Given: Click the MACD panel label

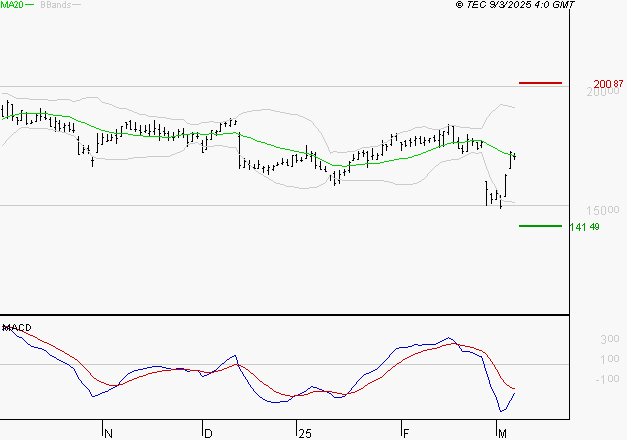Looking at the screenshot, I should pyautogui.click(x=17, y=328).
